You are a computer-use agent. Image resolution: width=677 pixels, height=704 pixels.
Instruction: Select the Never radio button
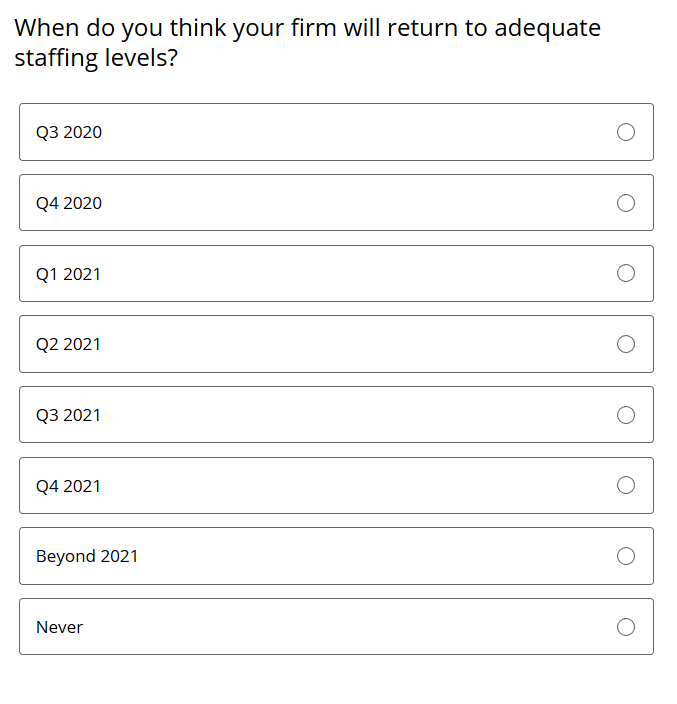[x=626, y=627]
